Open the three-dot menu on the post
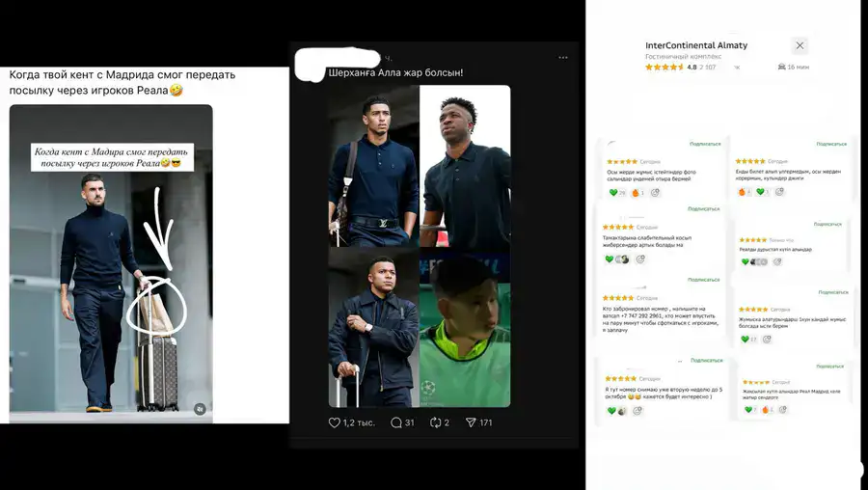The height and width of the screenshot is (490, 868). [563, 58]
